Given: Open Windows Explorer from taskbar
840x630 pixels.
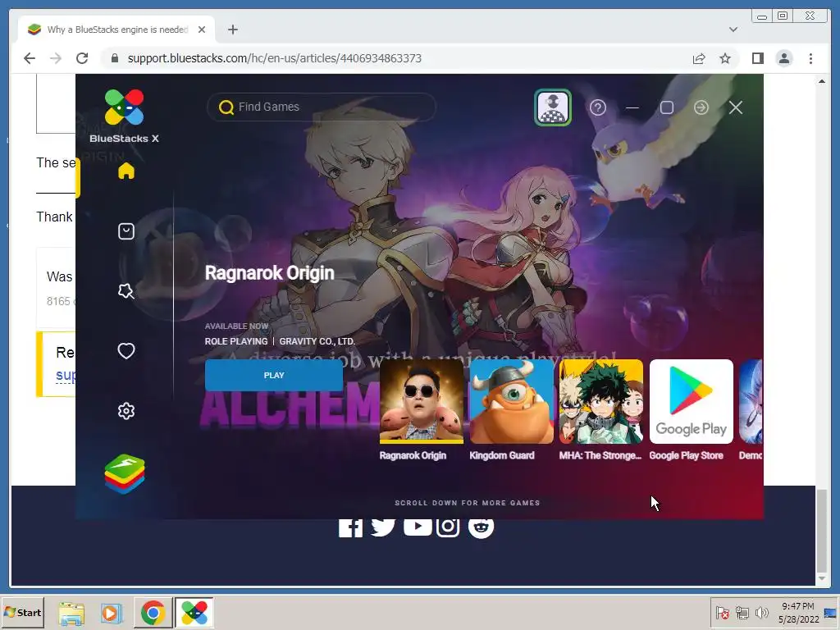Looking at the screenshot, I should (x=71, y=613).
